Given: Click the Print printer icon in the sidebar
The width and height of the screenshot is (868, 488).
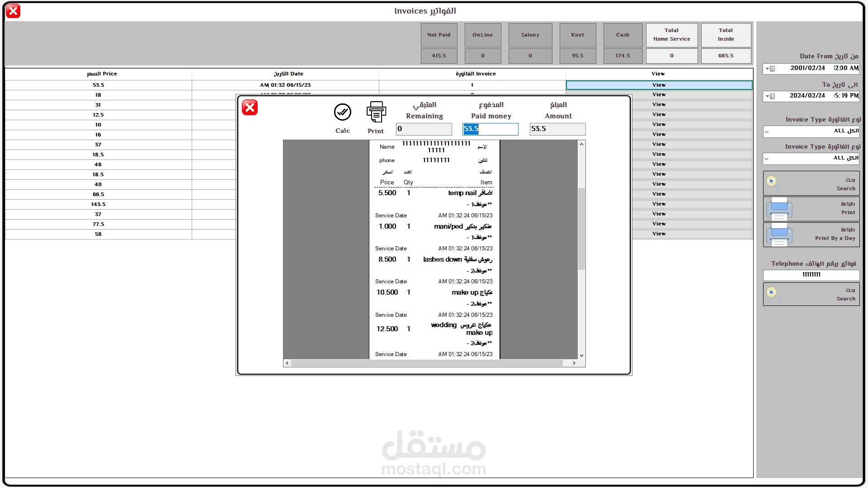Looking at the screenshot, I should tap(779, 209).
